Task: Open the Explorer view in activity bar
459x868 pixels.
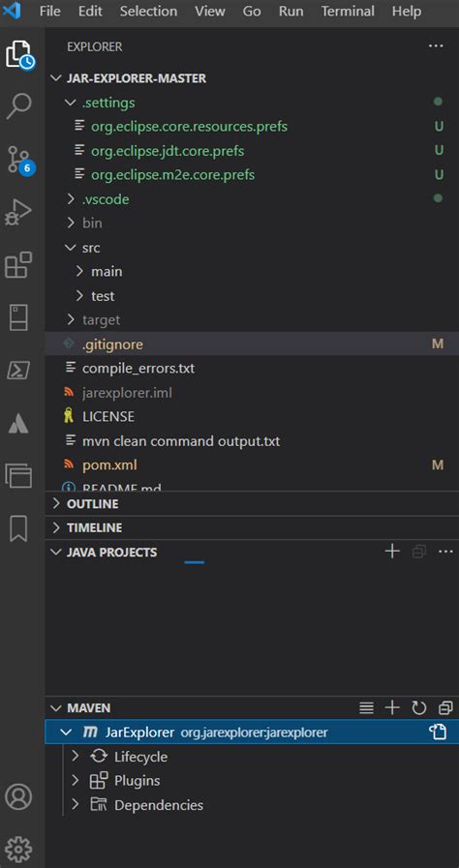Action: [x=20, y=55]
